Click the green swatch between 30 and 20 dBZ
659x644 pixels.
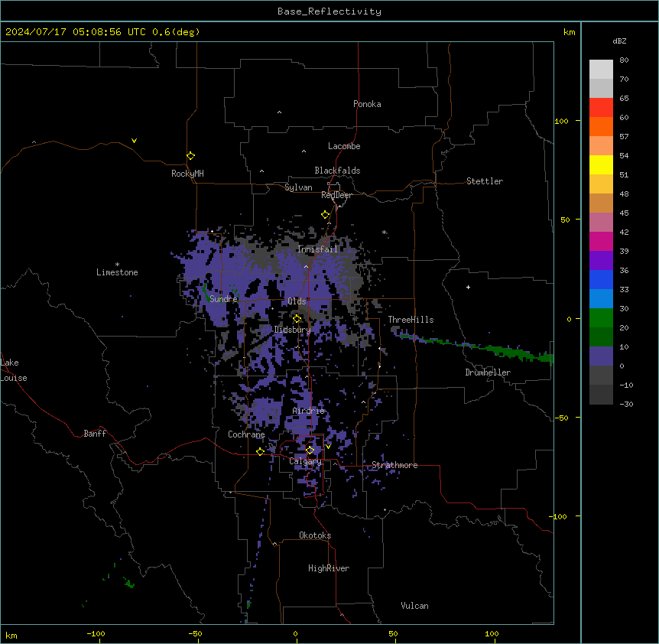point(601,318)
